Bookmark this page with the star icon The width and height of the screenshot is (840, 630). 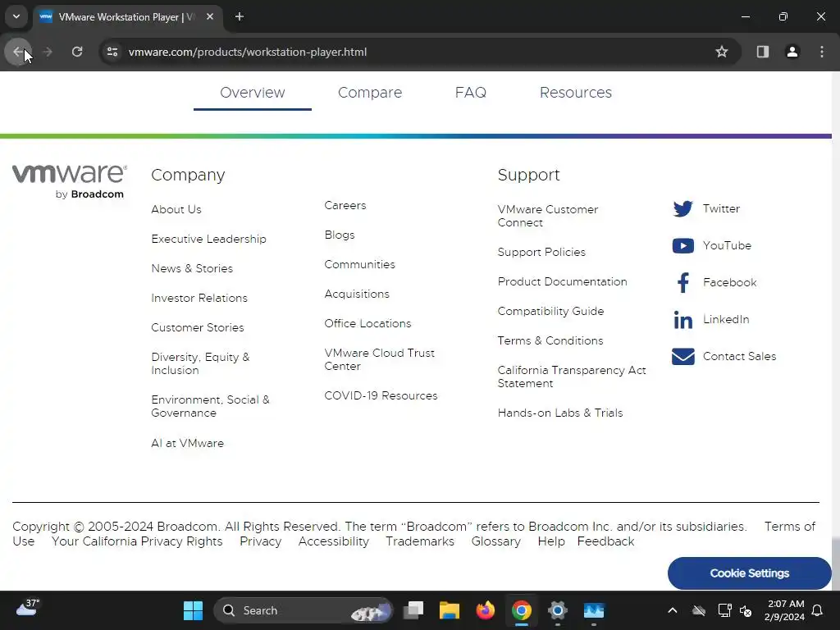coord(722,52)
